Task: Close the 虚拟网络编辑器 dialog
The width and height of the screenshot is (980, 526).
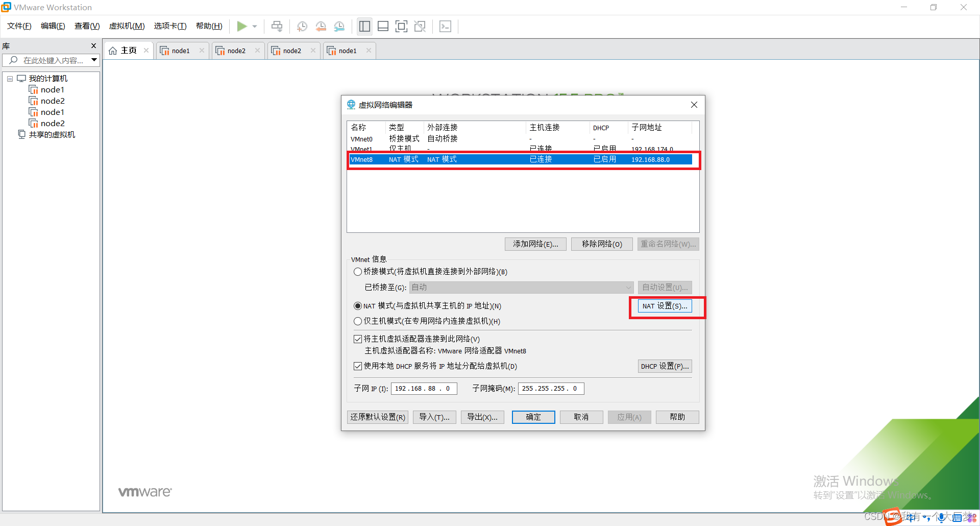Action: point(694,105)
